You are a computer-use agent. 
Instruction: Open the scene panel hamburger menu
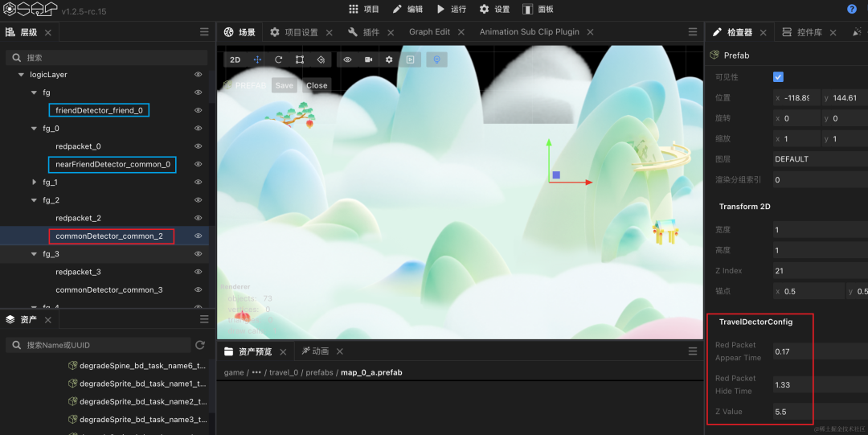pos(693,32)
